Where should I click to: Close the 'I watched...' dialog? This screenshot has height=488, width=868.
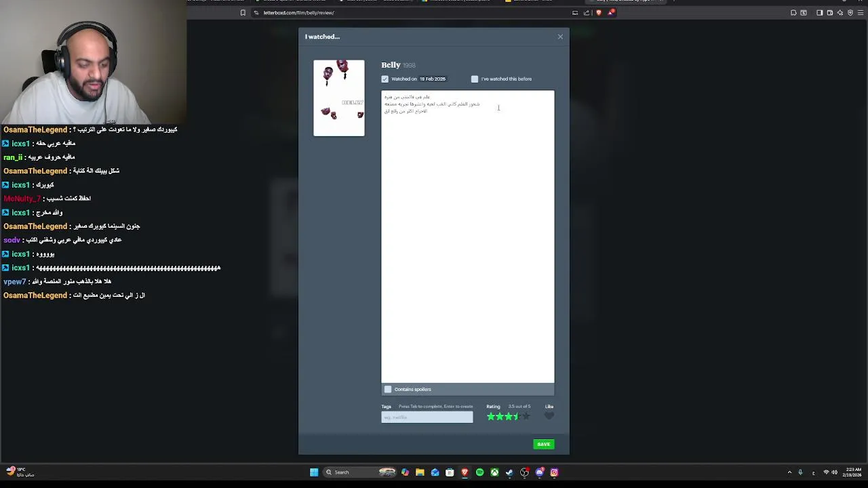(x=560, y=37)
